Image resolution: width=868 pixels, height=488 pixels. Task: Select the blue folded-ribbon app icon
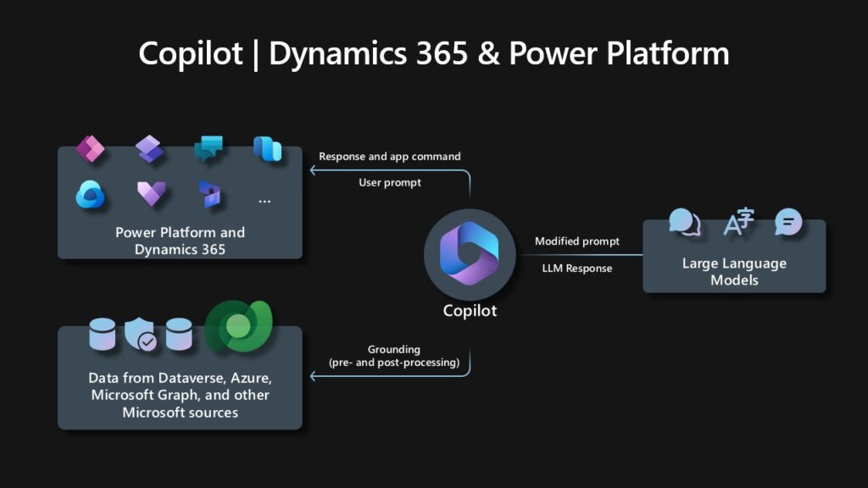[265, 147]
